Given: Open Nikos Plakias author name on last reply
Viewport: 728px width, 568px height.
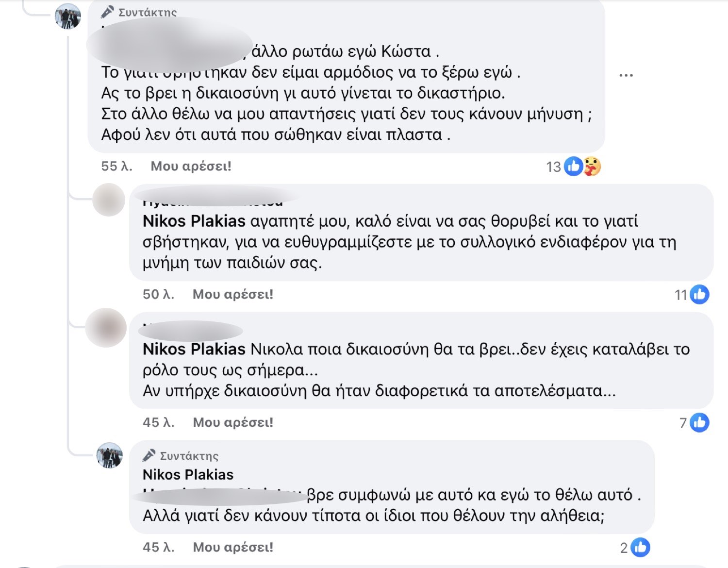Looking at the screenshot, I should click(188, 475).
